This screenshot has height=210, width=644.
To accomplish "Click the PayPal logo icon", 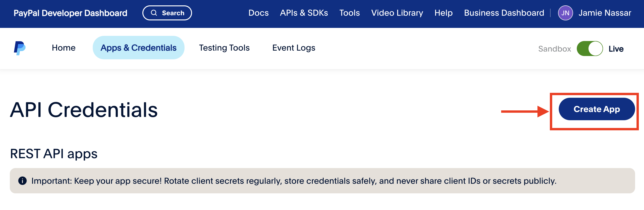I will coord(19,48).
